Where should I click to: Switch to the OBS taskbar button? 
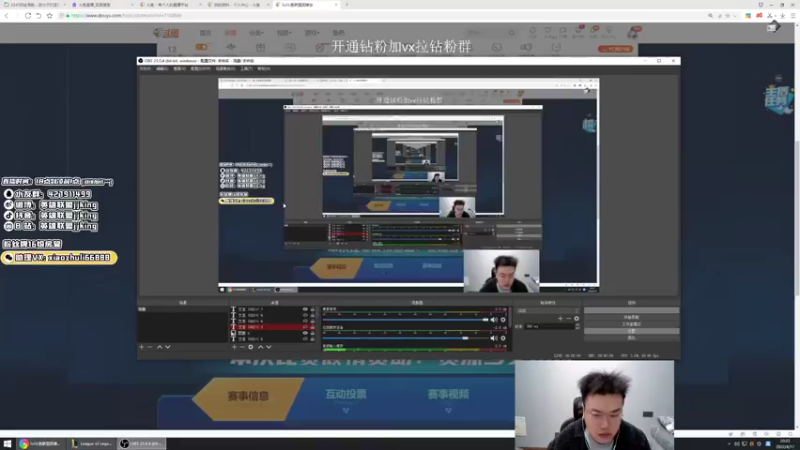pyautogui.click(x=141, y=444)
